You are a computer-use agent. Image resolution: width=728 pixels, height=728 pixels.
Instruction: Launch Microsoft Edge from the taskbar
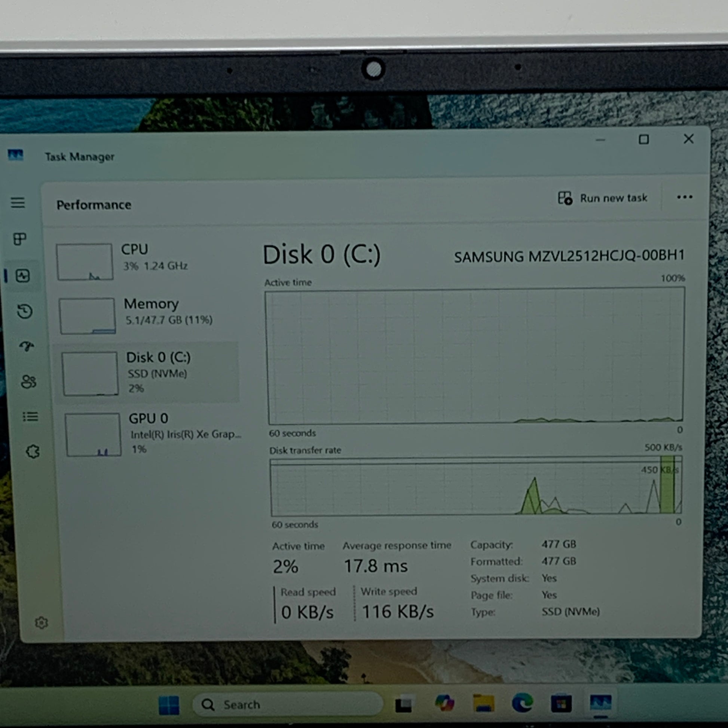click(x=523, y=703)
